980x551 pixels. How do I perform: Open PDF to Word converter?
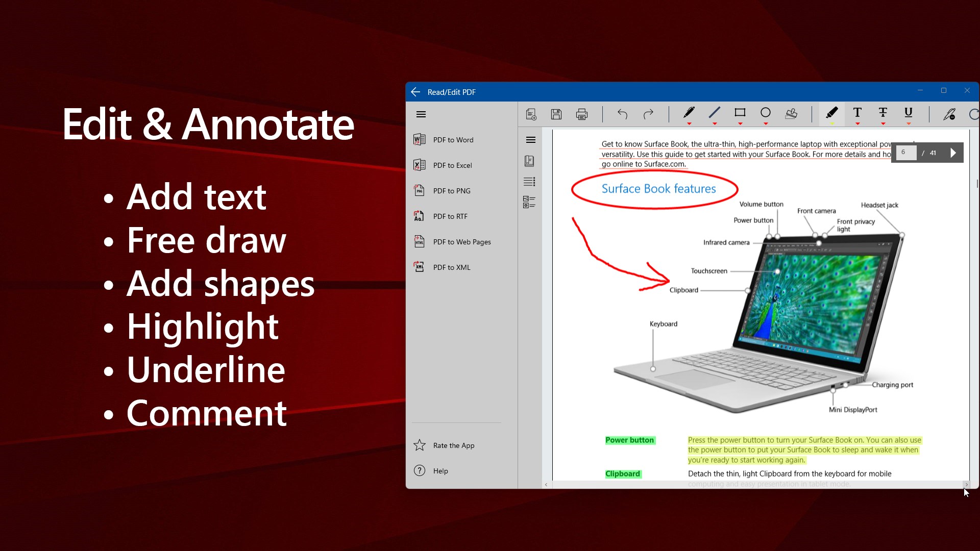453,140
